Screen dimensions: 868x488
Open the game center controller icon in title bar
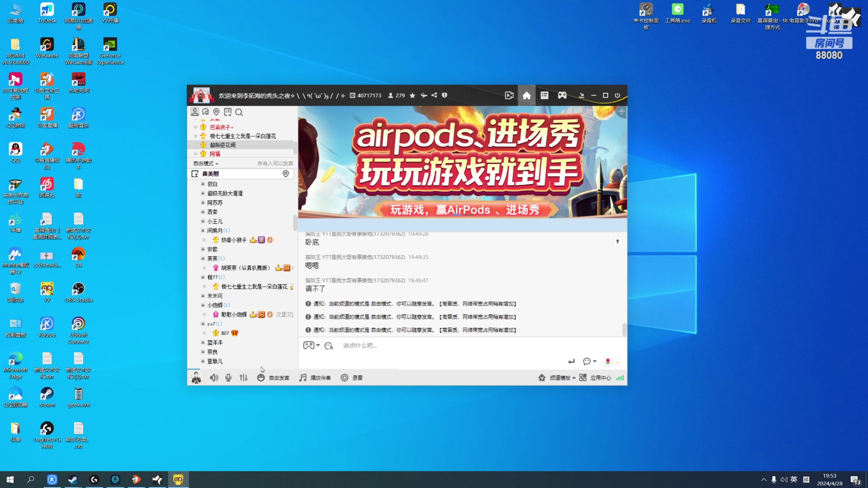[562, 95]
